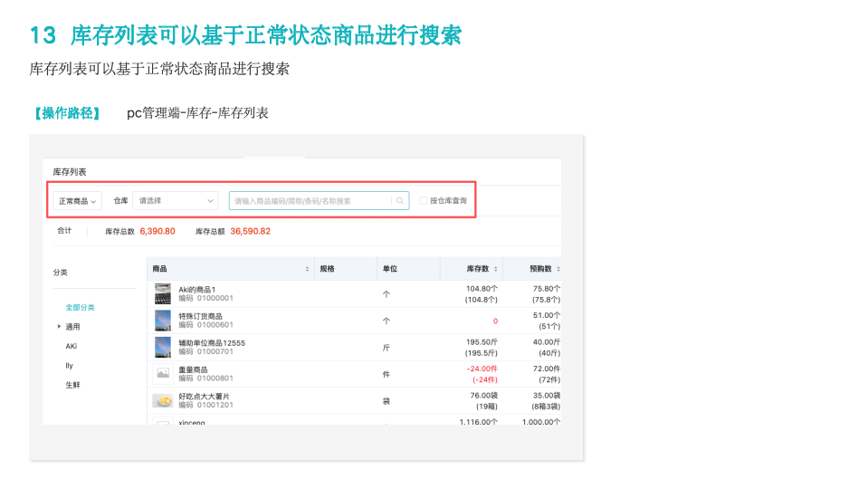This screenshot has height=489, width=868.
Task: Click stock value 104.80个
Action: pos(482,289)
